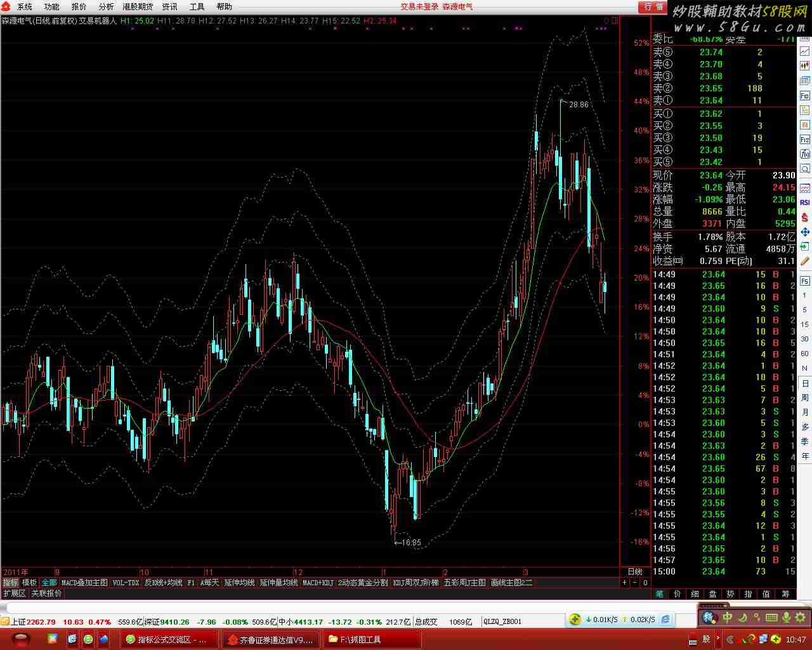The image size is (812, 650).
Task: Select the 周 weekly period in the right sidebar
Action: 805,398
